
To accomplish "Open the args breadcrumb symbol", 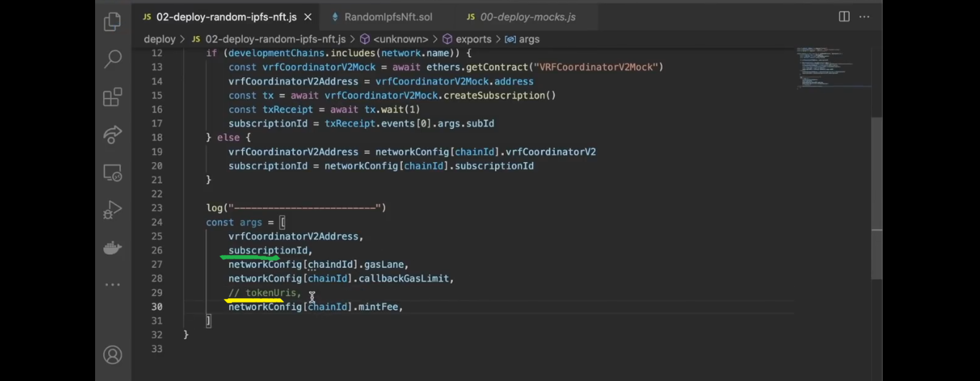I will (x=523, y=39).
